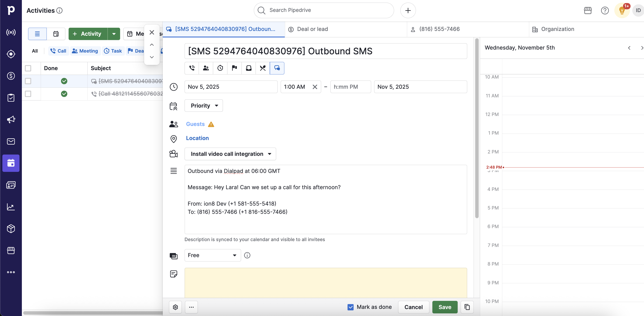Viewport: 644px width, 316px height.
Task: Click the Location link
Action: point(197,138)
